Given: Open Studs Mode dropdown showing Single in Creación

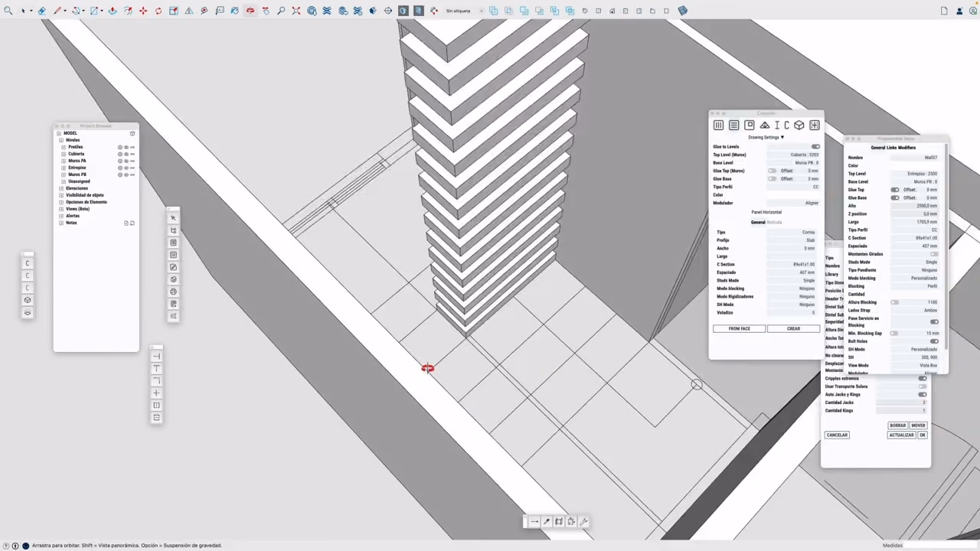Looking at the screenshot, I should point(792,281).
